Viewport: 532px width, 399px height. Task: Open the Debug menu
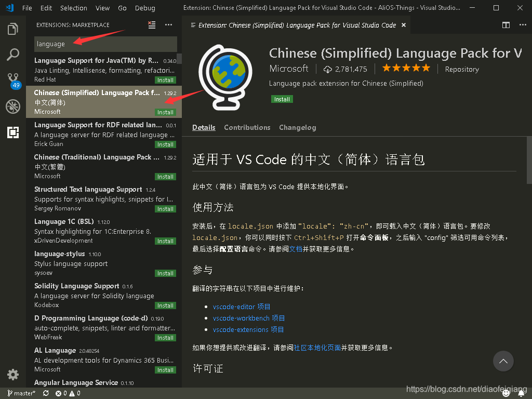[145, 8]
